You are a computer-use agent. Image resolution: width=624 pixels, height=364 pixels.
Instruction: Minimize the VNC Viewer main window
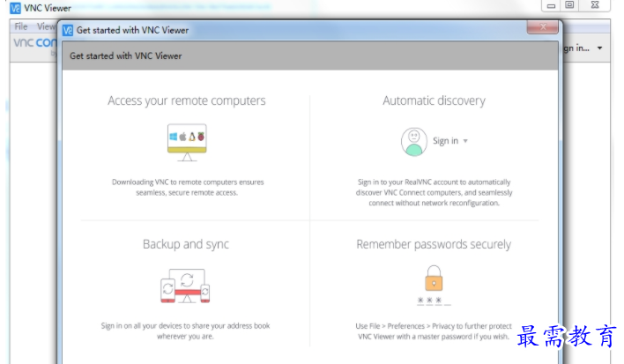click(551, 5)
